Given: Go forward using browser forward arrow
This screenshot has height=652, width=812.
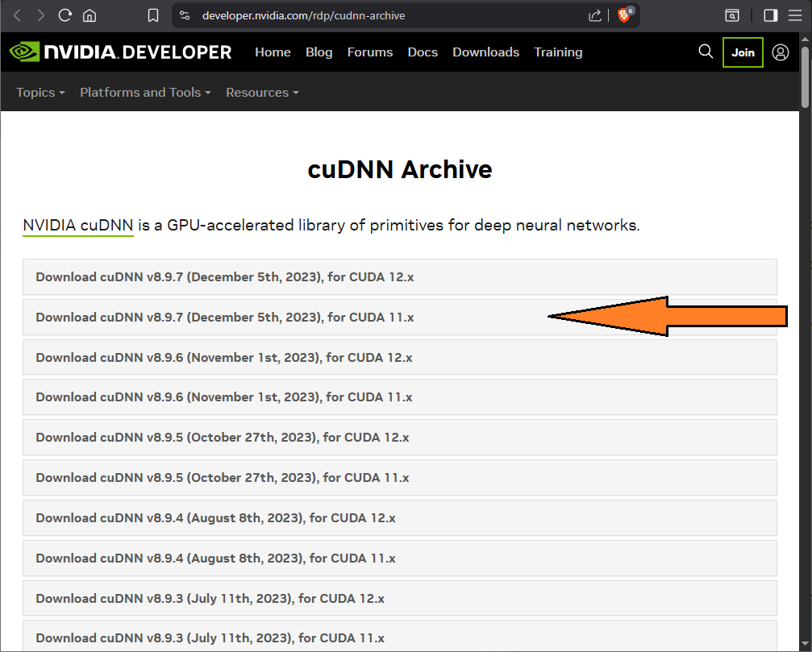Looking at the screenshot, I should (40, 15).
